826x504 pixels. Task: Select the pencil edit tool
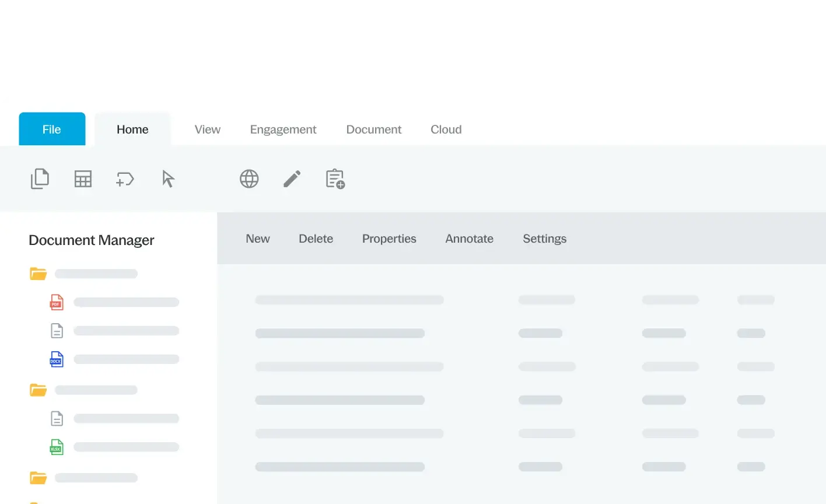292,178
